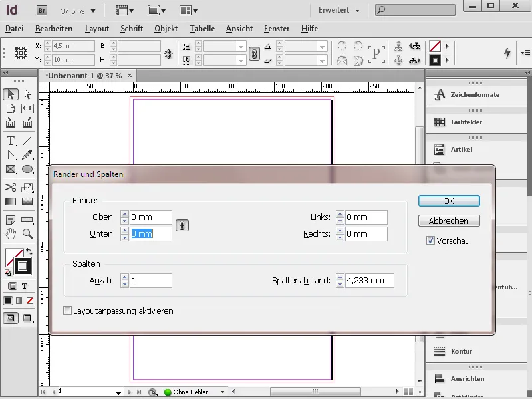Select the Line tool

pyautogui.click(x=27, y=140)
